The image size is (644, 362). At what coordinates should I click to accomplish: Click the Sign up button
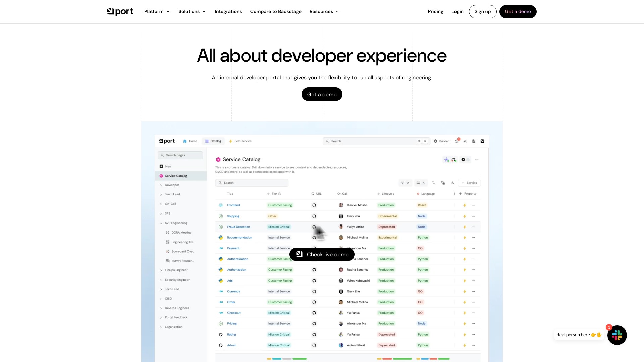pos(482,12)
